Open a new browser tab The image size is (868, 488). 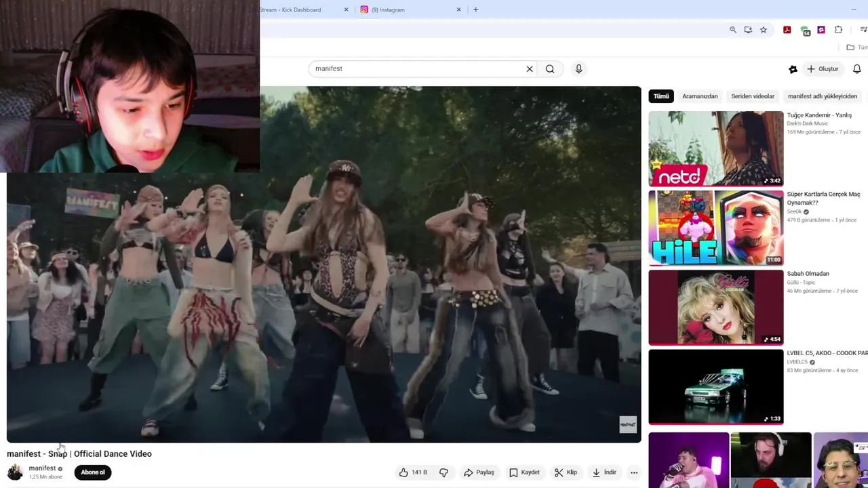pyautogui.click(x=475, y=9)
